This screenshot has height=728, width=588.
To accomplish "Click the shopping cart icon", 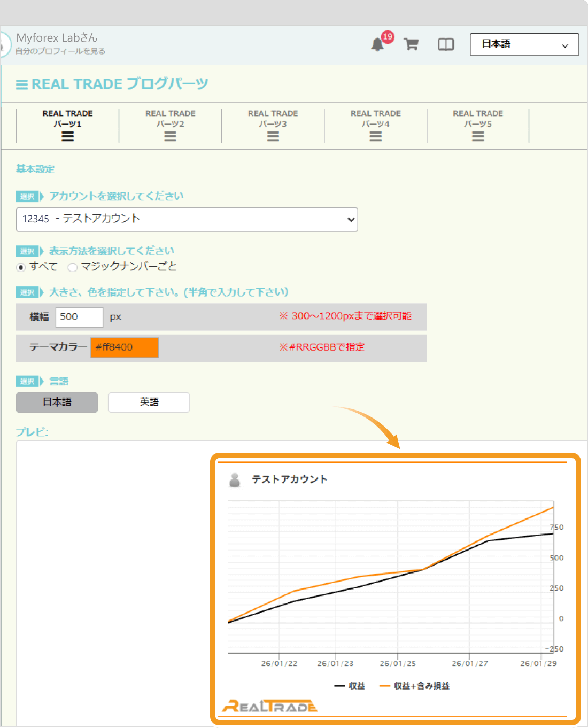I will click(411, 44).
